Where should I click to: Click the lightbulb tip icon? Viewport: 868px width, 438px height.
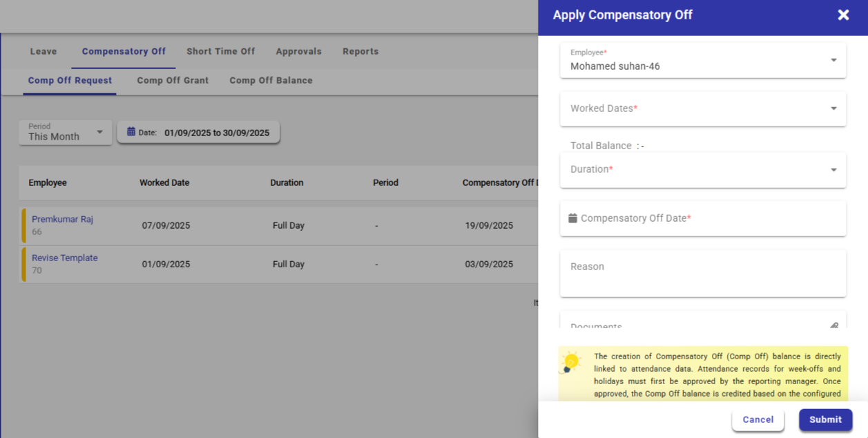(x=570, y=362)
